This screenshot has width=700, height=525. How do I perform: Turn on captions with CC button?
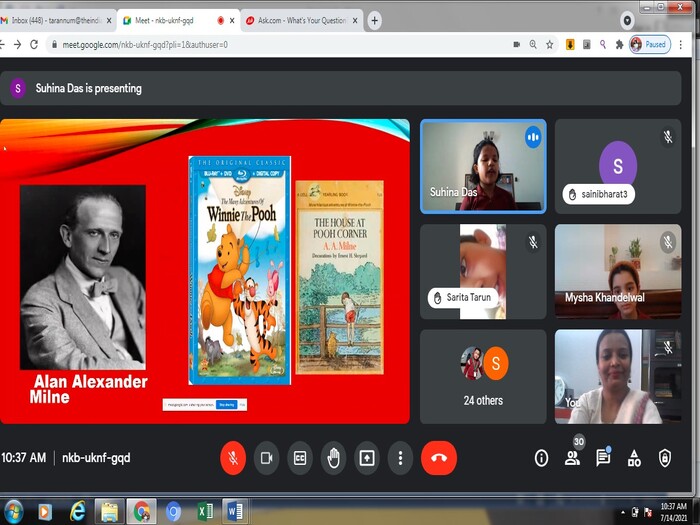(300, 458)
